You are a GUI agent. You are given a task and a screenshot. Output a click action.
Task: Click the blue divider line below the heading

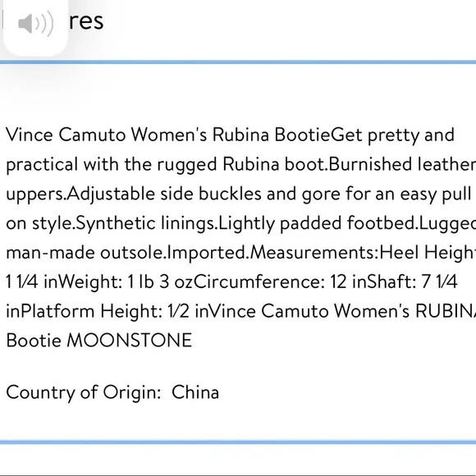pos(238,62)
